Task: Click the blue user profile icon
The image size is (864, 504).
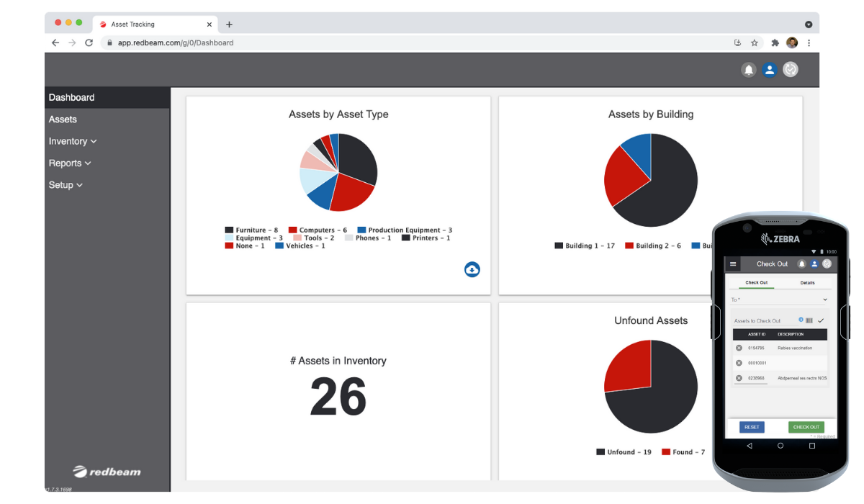Action: click(770, 70)
